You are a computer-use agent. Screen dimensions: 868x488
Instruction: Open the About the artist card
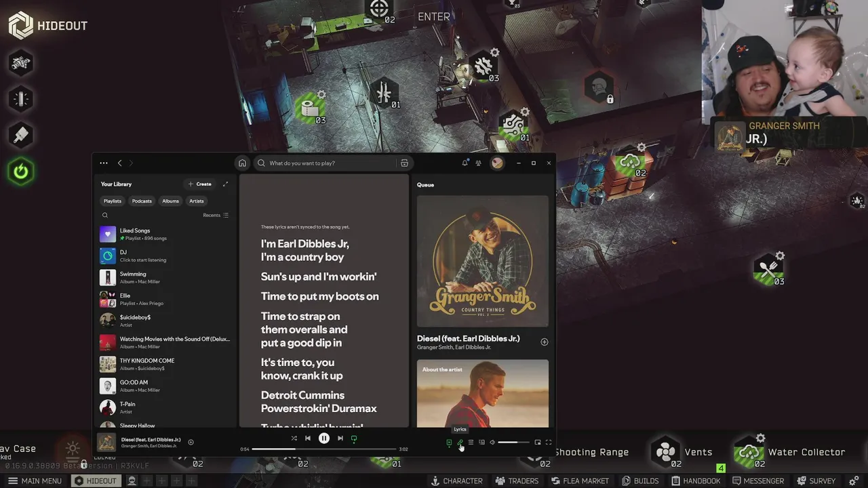click(483, 393)
